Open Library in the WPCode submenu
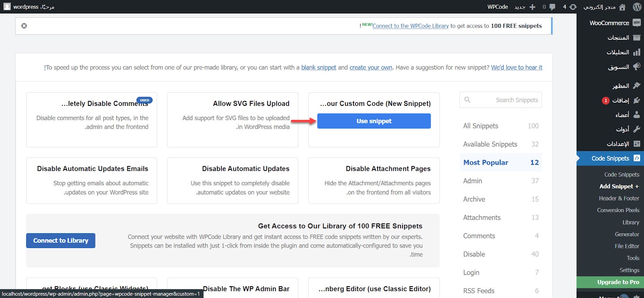Screen dimensions: 644x298 point(631,222)
